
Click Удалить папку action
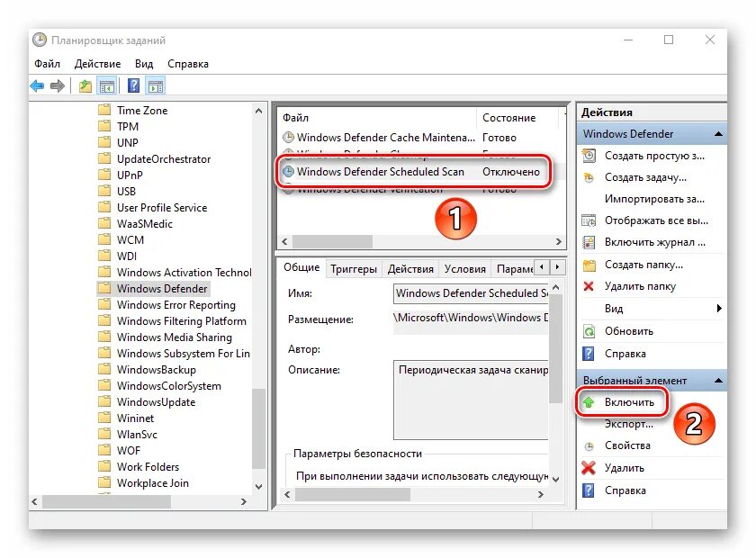tap(640, 286)
